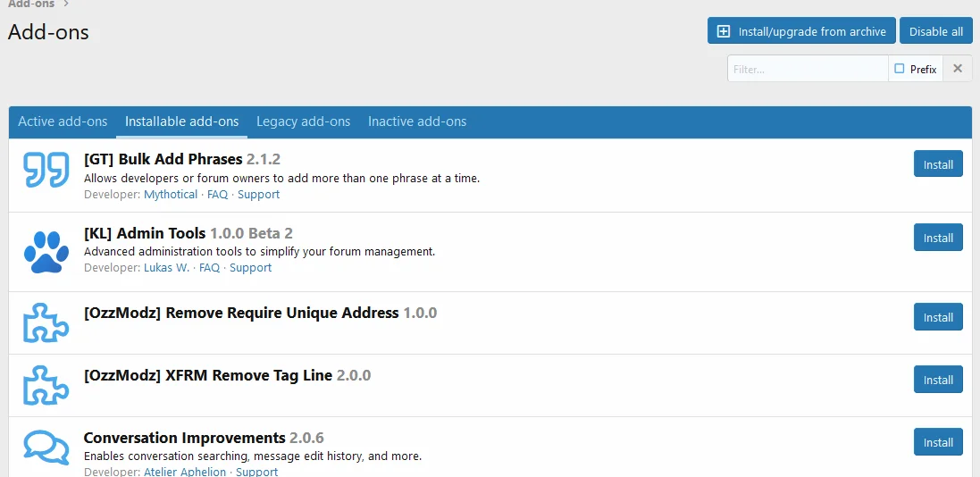Enable the Prefix checkbox

tap(900, 69)
